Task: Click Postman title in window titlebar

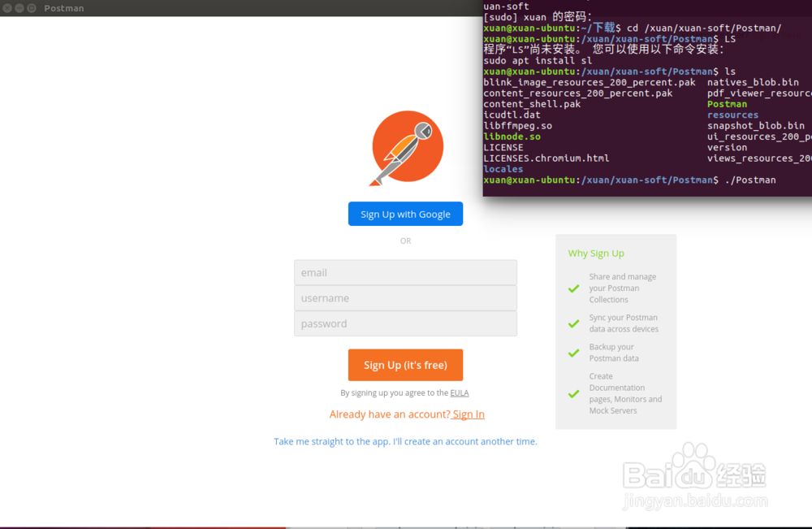Action: (x=63, y=8)
